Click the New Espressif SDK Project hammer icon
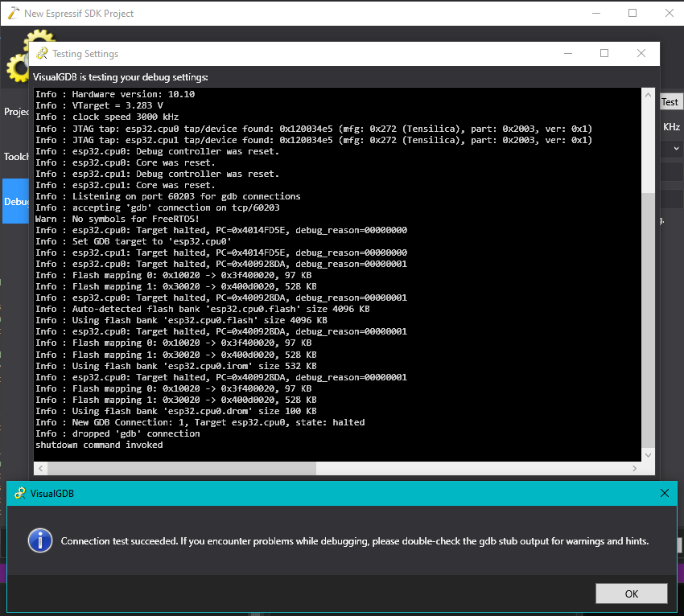684x616 pixels. [x=14, y=13]
